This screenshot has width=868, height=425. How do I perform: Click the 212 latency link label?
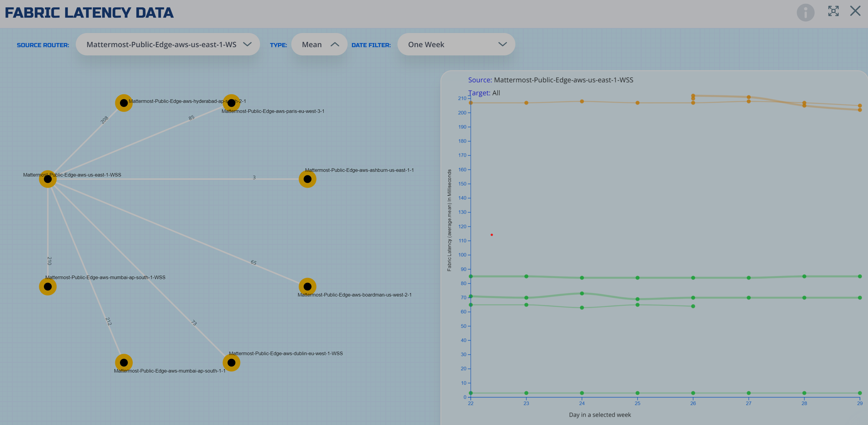108,321
